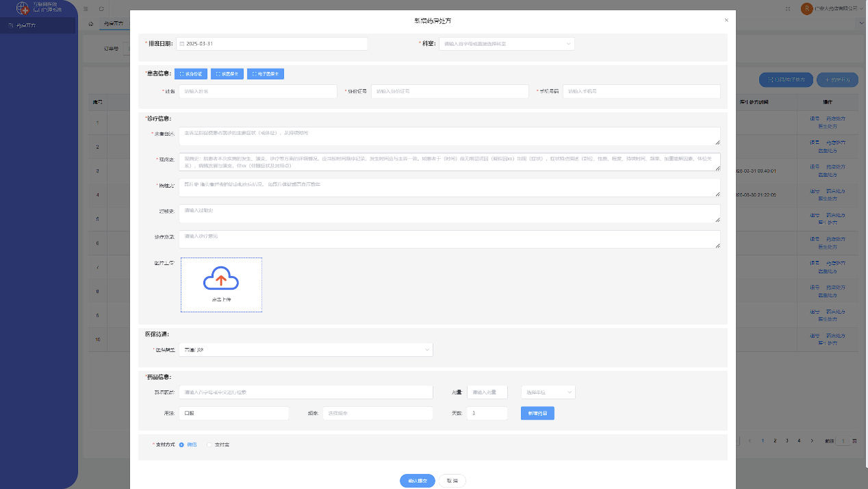Open the dosage unit dropdown
The image size is (868, 489).
548,392
